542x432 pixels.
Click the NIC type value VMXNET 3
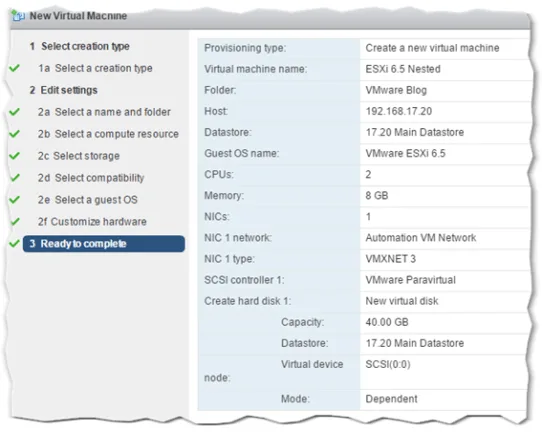(391, 259)
